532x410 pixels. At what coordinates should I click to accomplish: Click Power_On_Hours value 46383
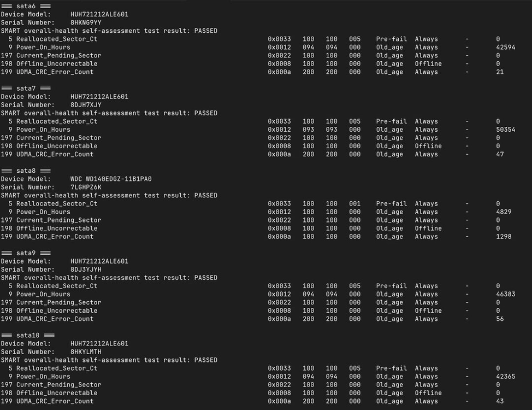click(x=506, y=294)
